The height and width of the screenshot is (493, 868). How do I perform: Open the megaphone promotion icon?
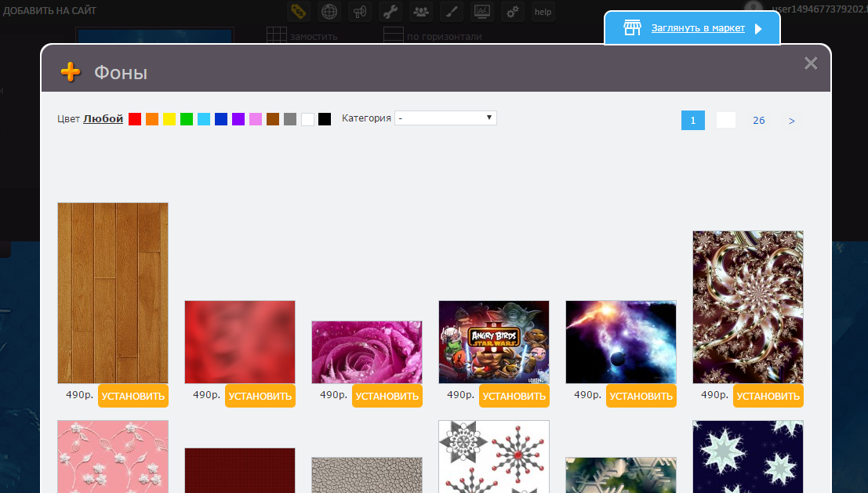[x=360, y=12]
